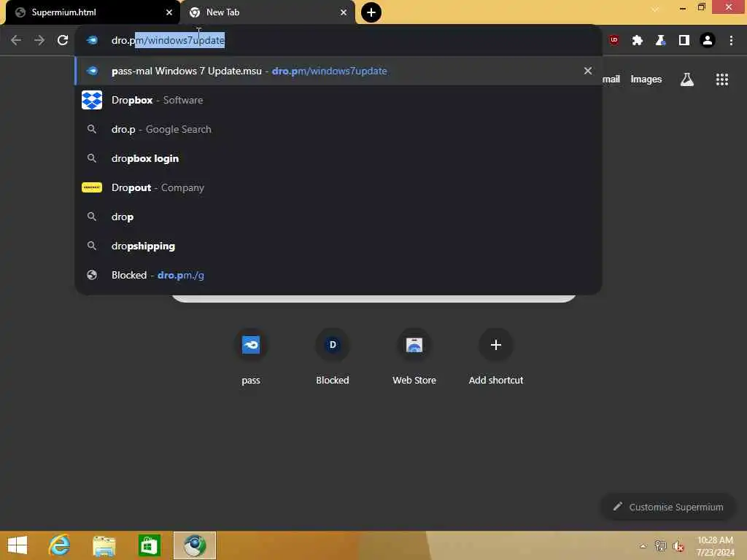
Task: Open the Search Labs flask on page
Action: (x=686, y=79)
